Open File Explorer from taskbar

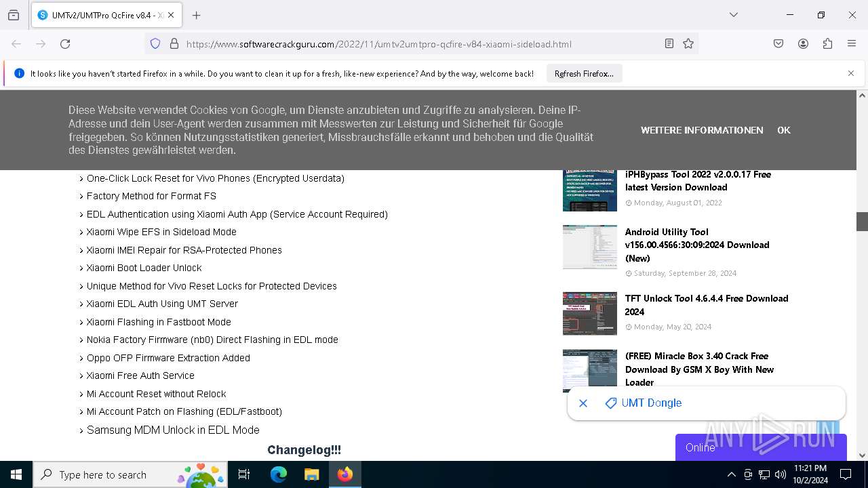pyautogui.click(x=311, y=474)
